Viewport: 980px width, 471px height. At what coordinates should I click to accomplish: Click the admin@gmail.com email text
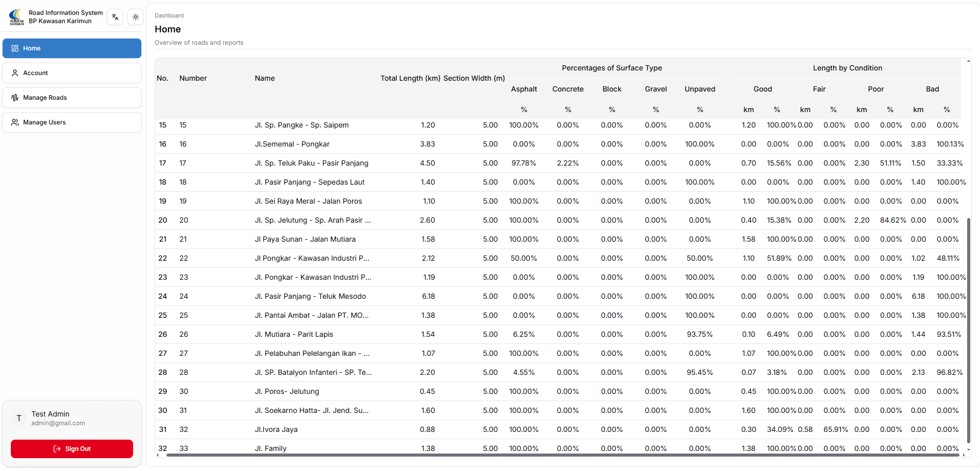[58, 423]
